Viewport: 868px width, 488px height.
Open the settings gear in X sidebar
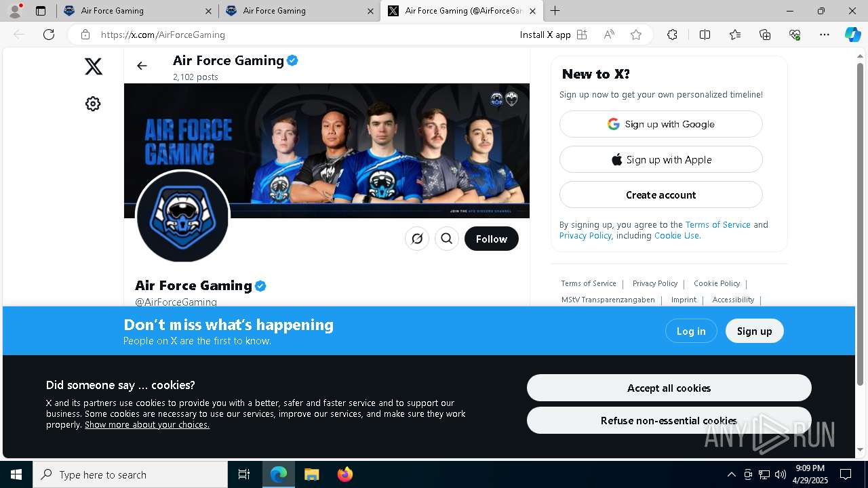(93, 104)
